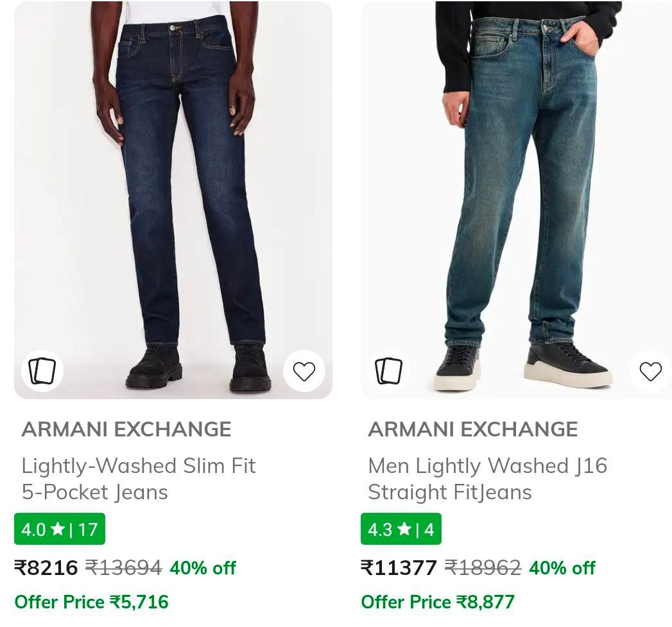The height and width of the screenshot is (627, 672).
Task: Open the image gallery icon on the J16 straight fit jeans card
Action: pyautogui.click(x=389, y=371)
